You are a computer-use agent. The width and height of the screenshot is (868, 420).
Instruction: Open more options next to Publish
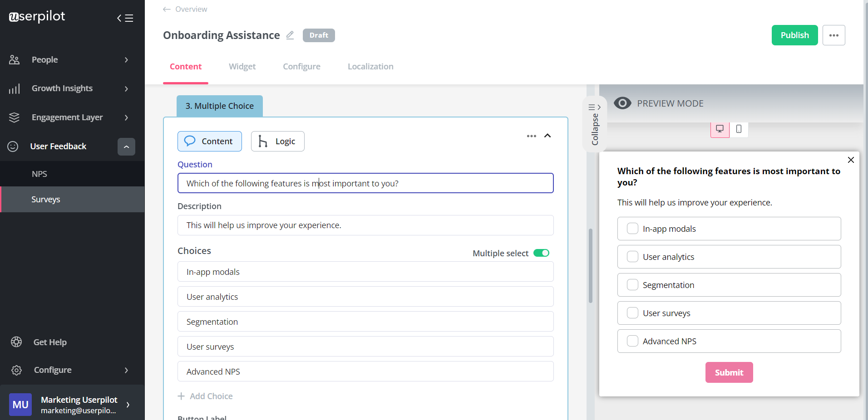pos(834,35)
